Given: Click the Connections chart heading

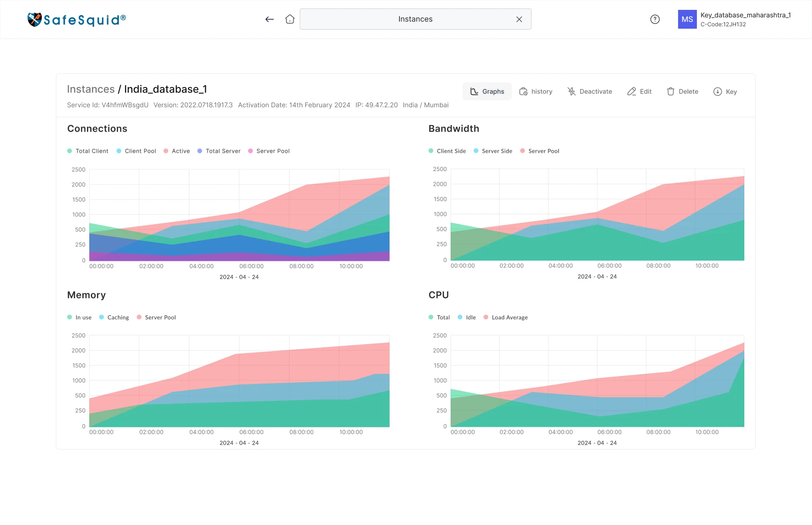Looking at the screenshot, I should pyautogui.click(x=97, y=129).
